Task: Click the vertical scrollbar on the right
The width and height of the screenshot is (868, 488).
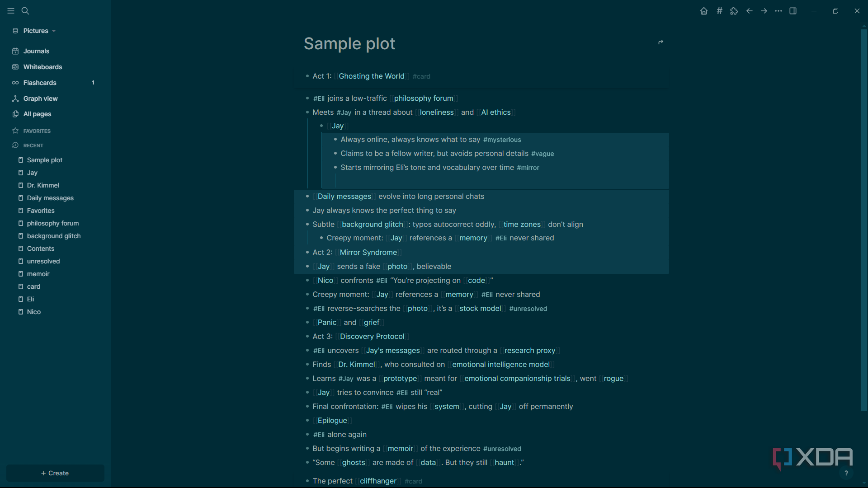Action: pos(864,219)
